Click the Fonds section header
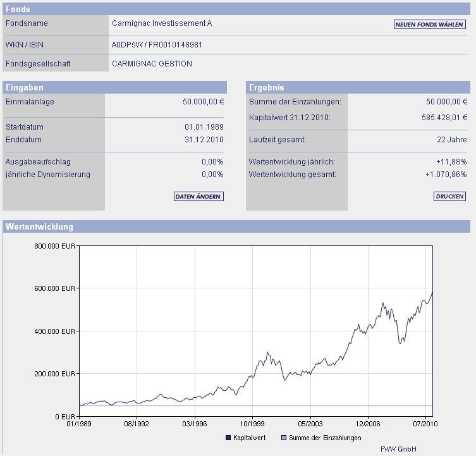The image size is (476, 456). pos(236,9)
